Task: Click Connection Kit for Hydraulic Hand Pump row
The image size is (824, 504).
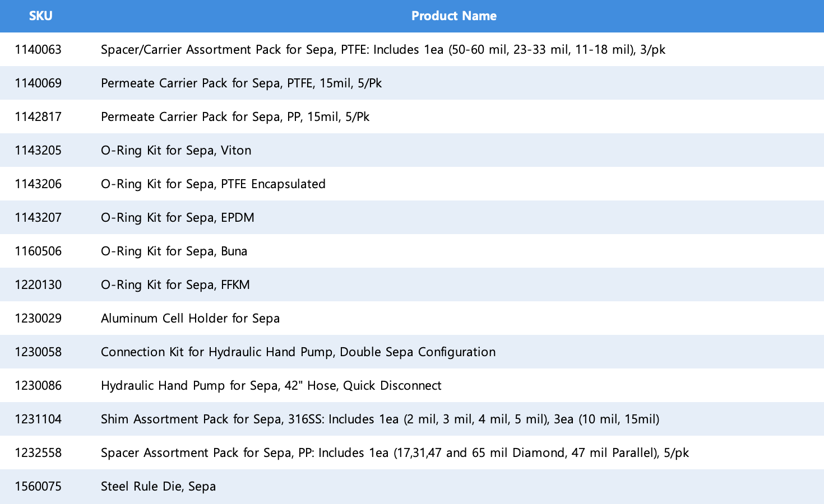Action: (x=298, y=352)
